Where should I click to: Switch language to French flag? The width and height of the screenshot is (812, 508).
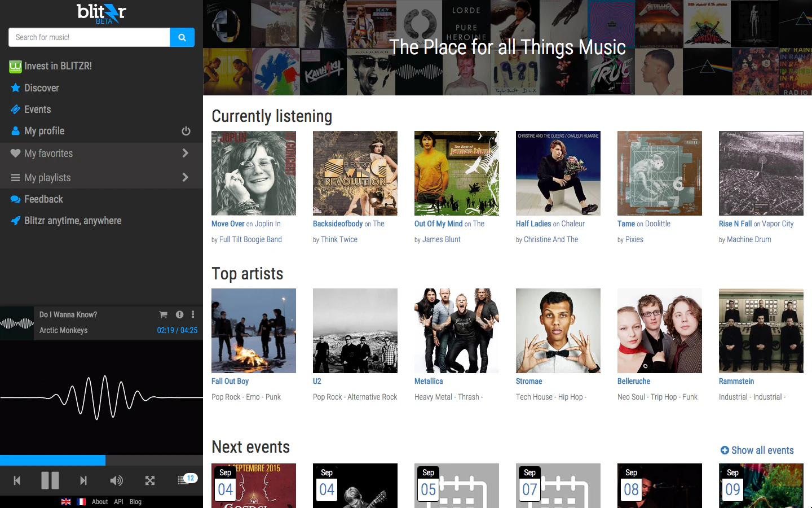(x=81, y=502)
